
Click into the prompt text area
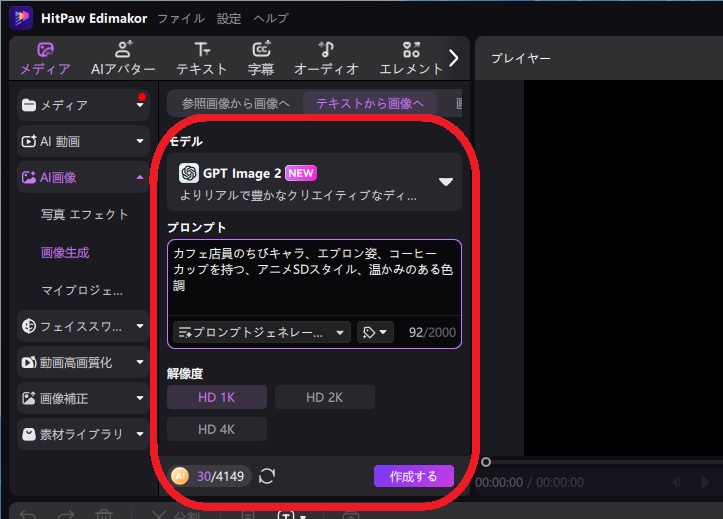point(314,277)
